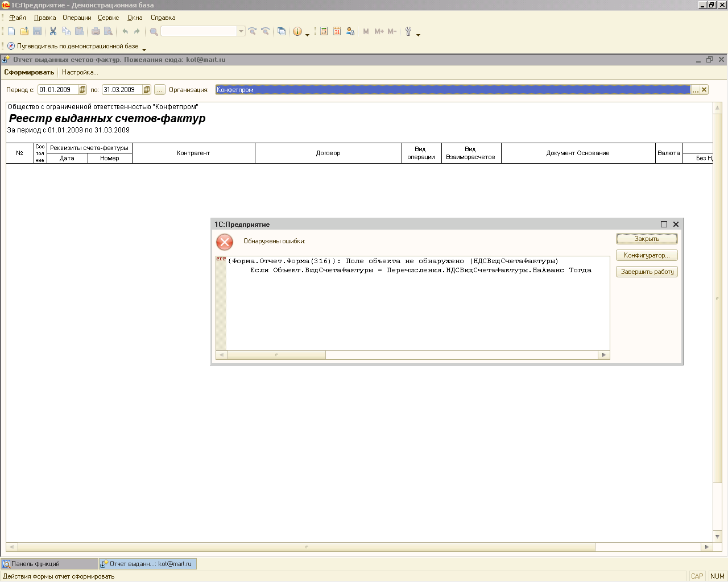Click the user list icon
The width and height of the screenshot is (728, 582).
350,31
